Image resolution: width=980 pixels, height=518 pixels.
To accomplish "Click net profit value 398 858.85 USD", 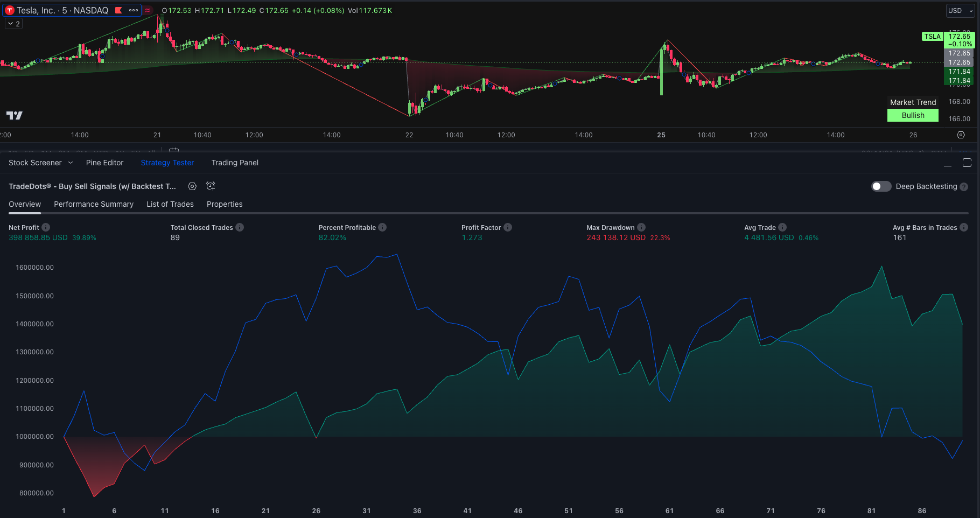I will (x=38, y=237).
